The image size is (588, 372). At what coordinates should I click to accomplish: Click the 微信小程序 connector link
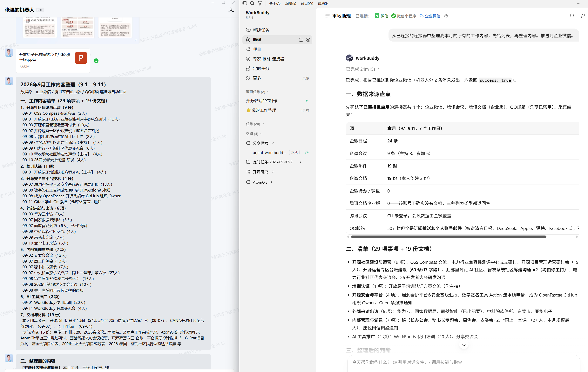pos(403,16)
